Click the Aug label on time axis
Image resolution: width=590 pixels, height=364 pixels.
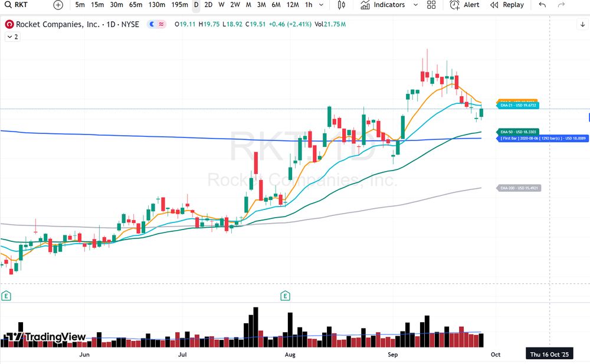pyautogui.click(x=290, y=355)
